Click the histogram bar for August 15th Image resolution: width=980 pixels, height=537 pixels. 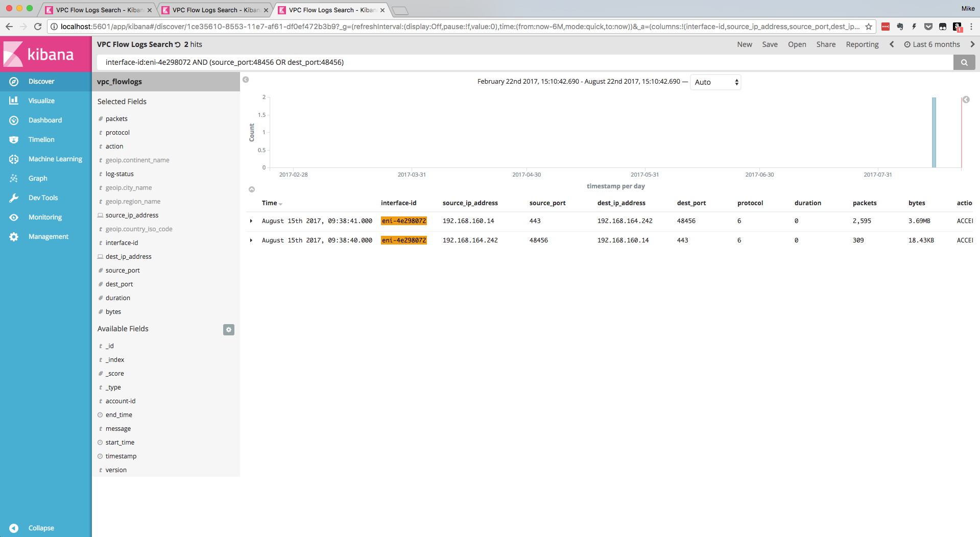coord(934,132)
